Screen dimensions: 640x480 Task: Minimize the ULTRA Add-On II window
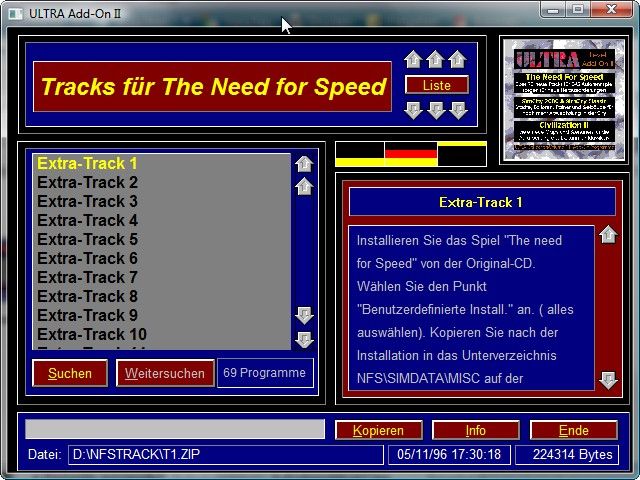tap(553, 10)
